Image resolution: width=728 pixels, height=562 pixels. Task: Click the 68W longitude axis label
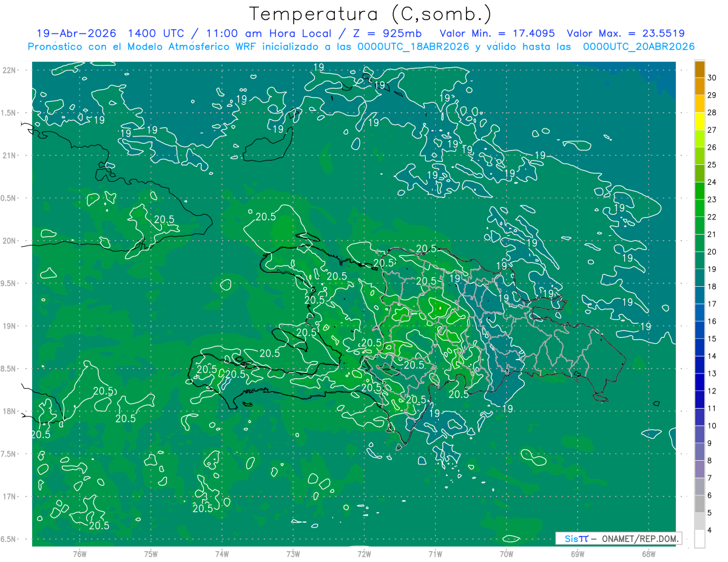[x=648, y=554]
